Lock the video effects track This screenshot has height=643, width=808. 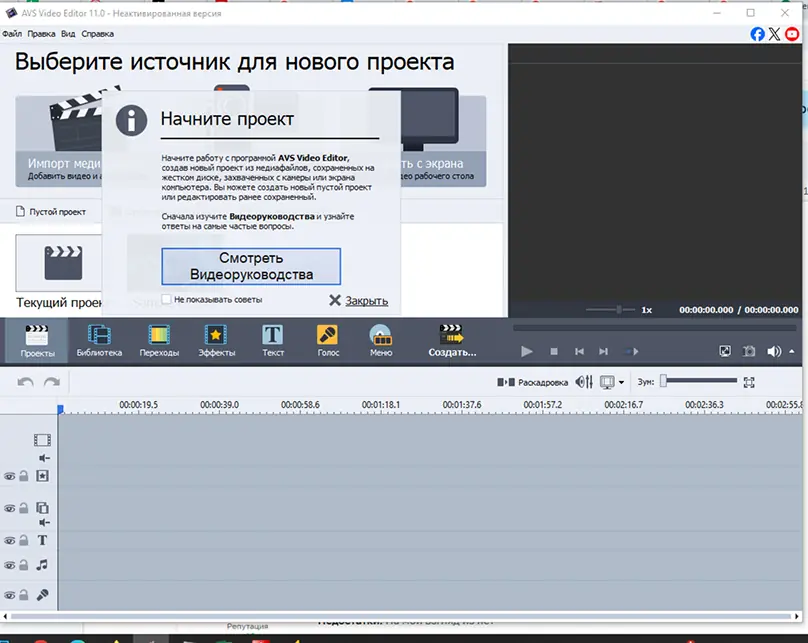[24, 476]
